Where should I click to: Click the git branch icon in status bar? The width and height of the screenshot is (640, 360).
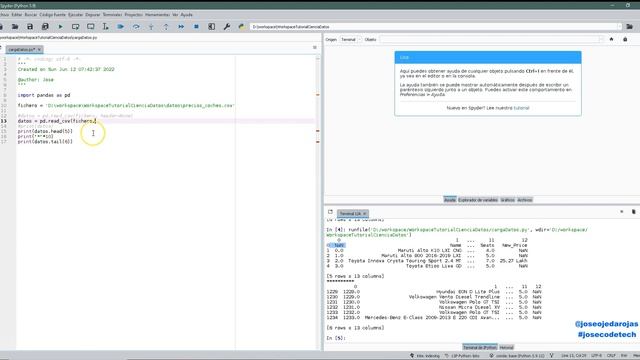coord(551,356)
